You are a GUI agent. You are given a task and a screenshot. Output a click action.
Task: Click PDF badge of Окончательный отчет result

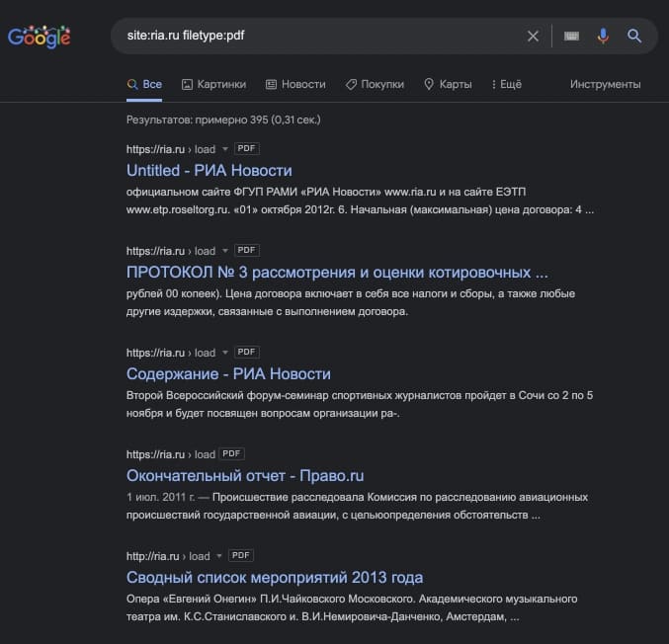pos(231,453)
